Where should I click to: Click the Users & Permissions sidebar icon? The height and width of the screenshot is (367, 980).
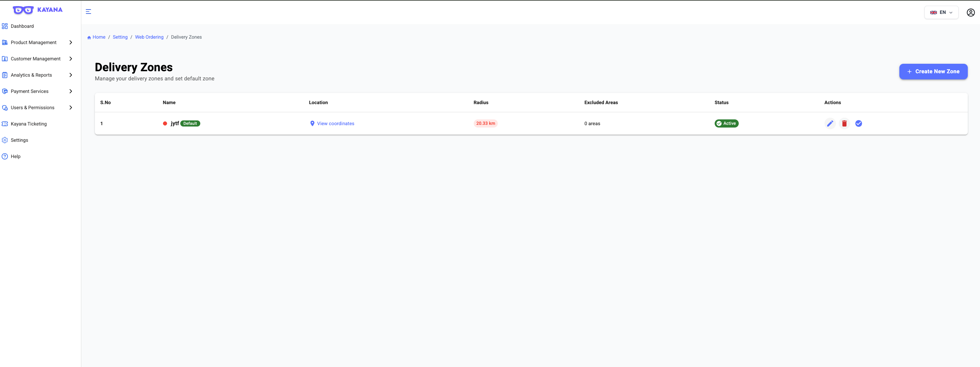(4, 108)
